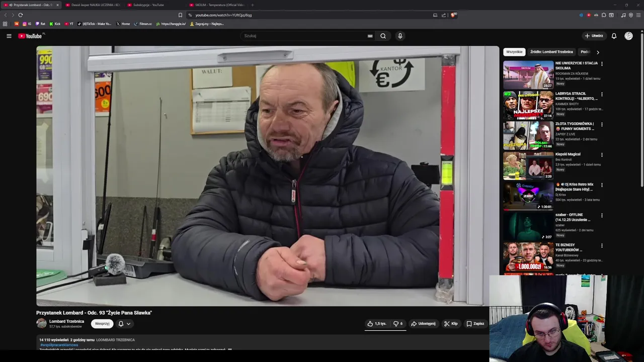Click the Lombard Trzebnica channel avatar
Image resolution: width=644 pixels, height=362 pixels.
[41, 324]
